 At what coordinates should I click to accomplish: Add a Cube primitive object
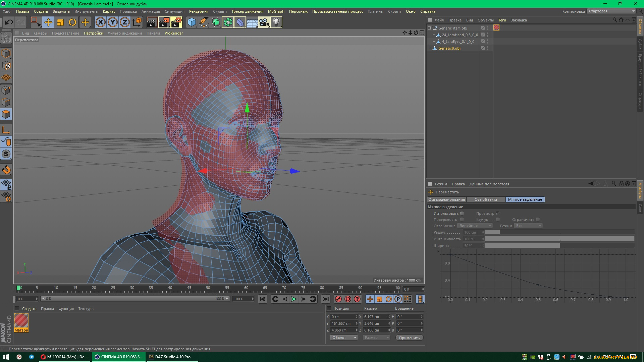192,22
